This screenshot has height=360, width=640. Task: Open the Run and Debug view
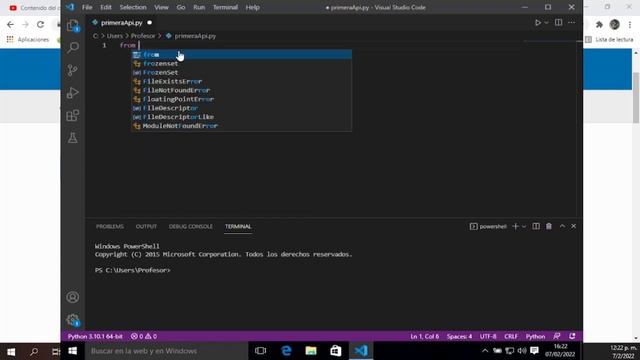(x=73, y=93)
